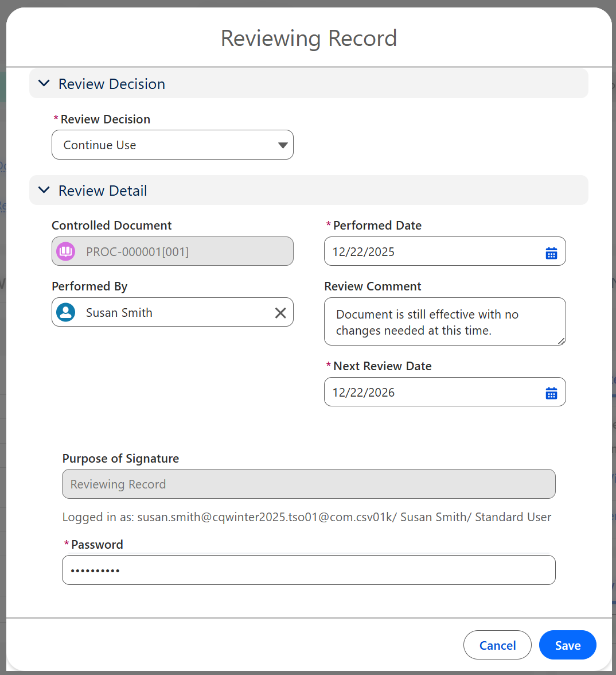Collapse the Review Decision section chevron

44,84
